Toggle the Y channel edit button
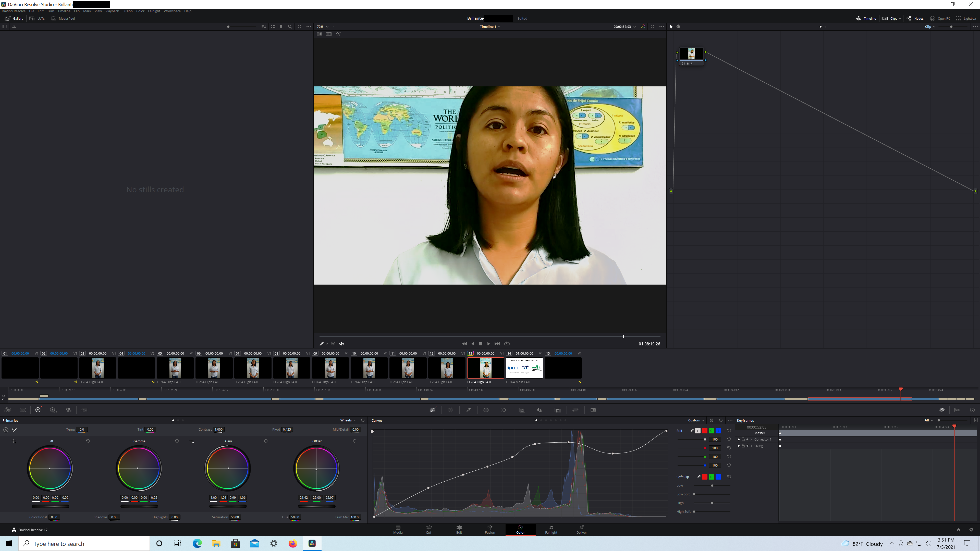Viewport: 980px width, 551px height. [x=697, y=431]
